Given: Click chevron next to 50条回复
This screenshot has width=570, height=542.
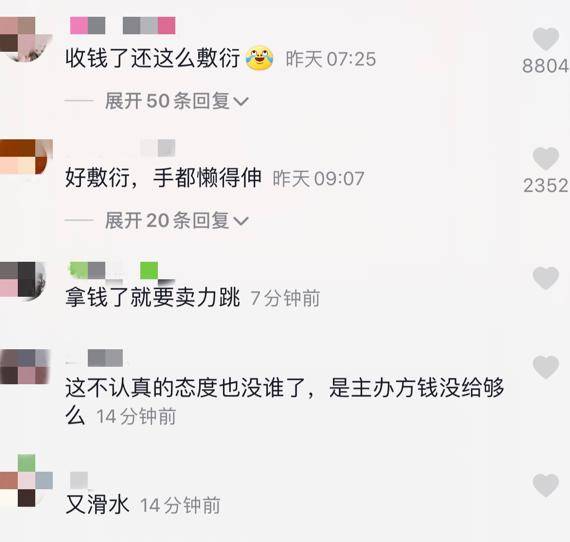Looking at the screenshot, I should 241,102.
